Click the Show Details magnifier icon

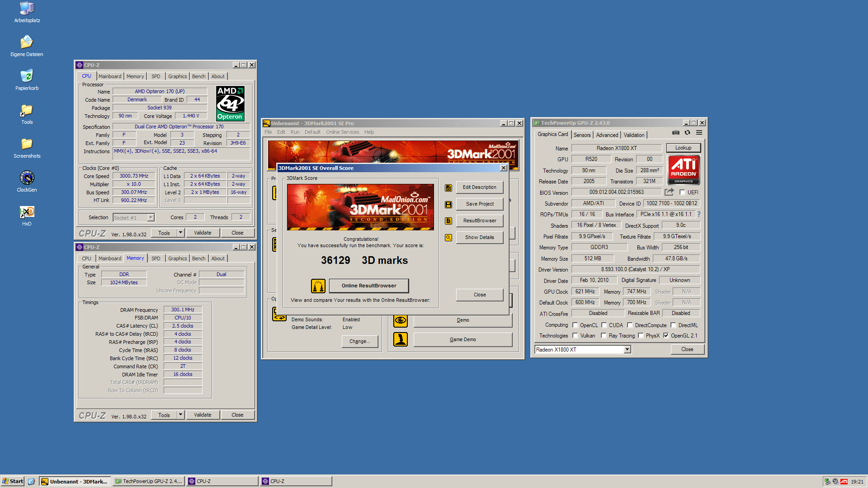coord(448,238)
